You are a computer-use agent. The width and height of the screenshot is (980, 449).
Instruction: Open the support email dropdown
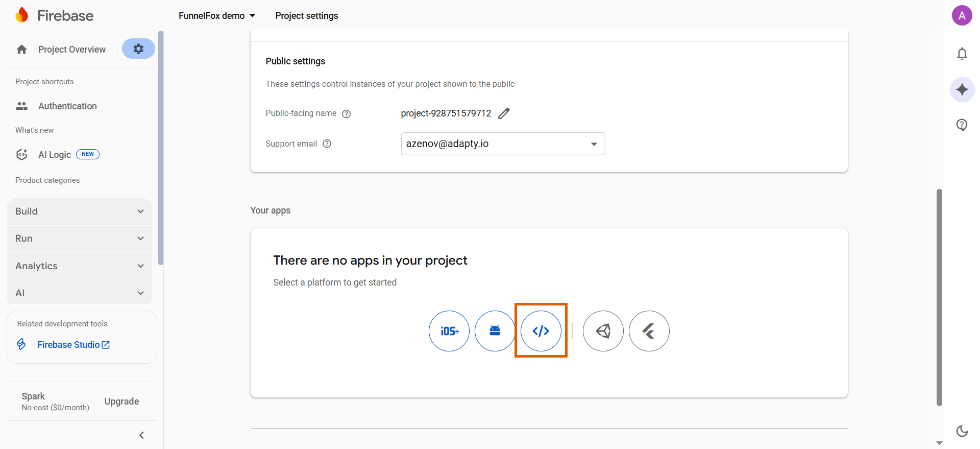coord(503,144)
